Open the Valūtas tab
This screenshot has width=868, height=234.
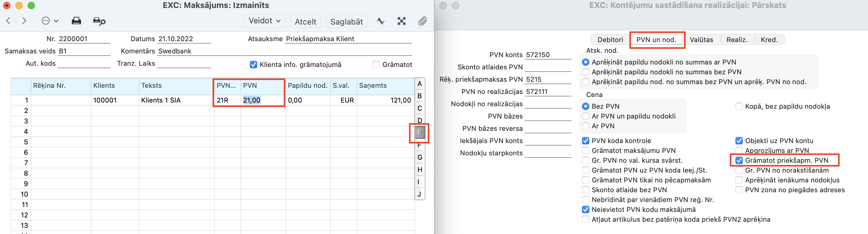click(x=701, y=40)
